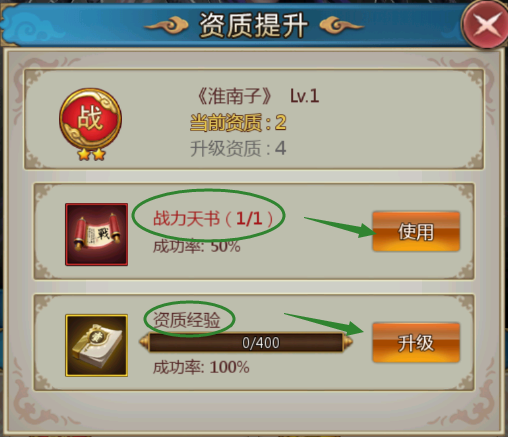Image resolution: width=508 pixels, height=437 pixels.
Task: Click the green arrow pointing to 使用
Action: click(x=340, y=227)
